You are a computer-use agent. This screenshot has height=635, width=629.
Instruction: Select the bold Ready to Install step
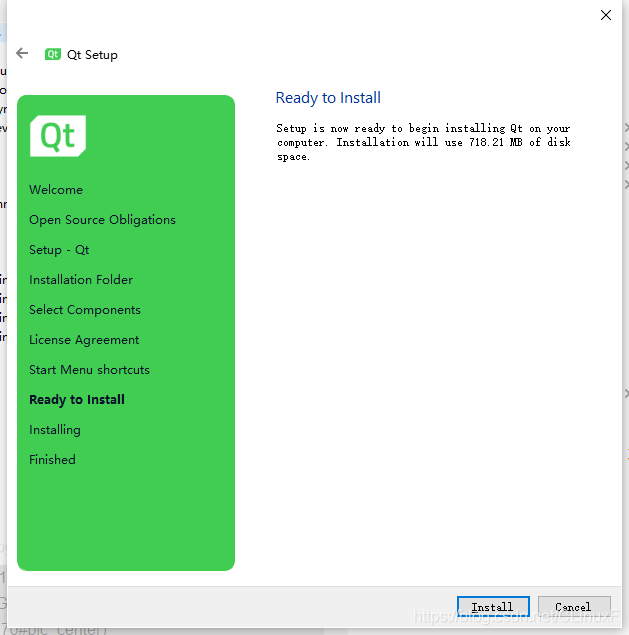tap(77, 400)
